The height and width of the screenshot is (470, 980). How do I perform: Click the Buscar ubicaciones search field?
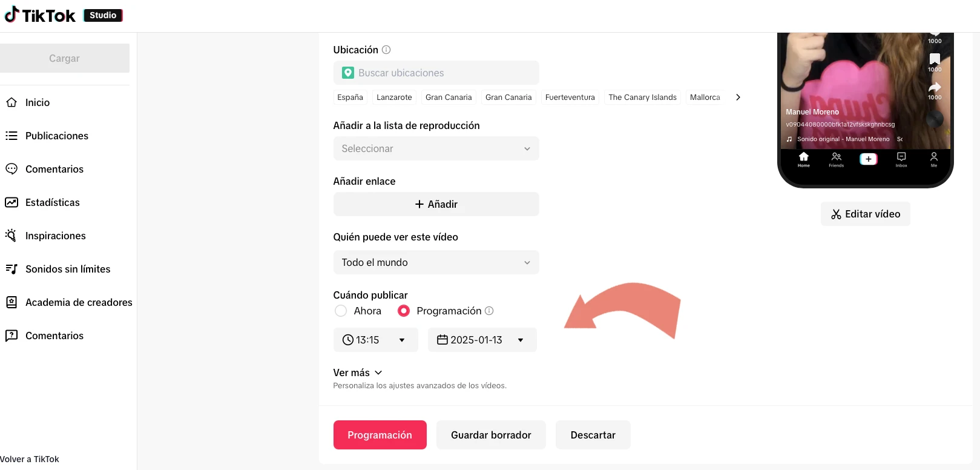[x=436, y=73]
